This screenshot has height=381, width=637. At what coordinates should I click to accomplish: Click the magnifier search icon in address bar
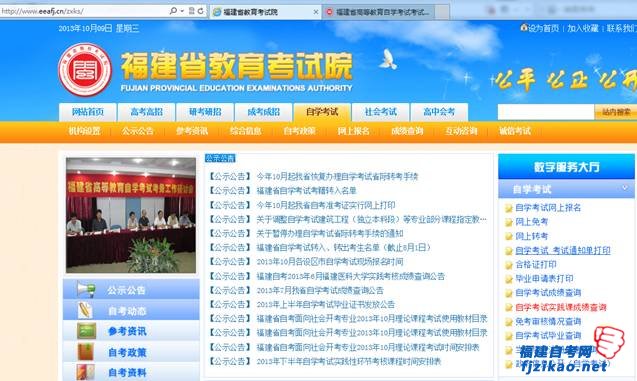pyautogui.click(x=173, y=11)
